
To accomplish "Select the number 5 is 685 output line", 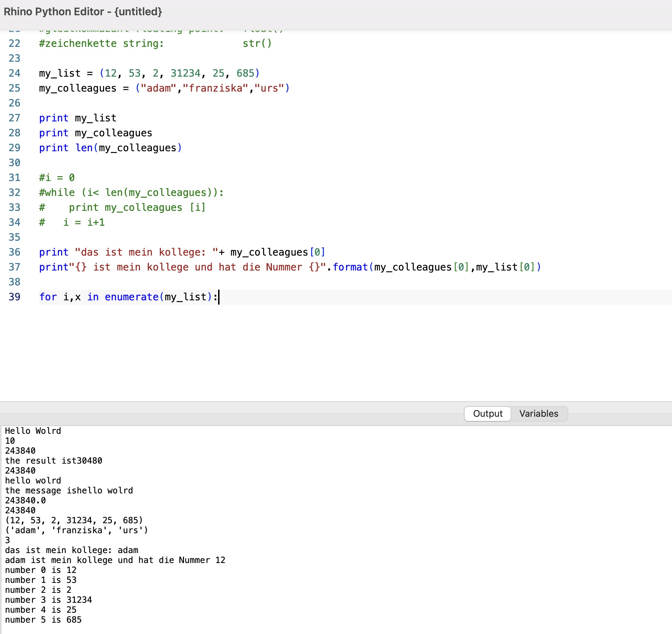I will point(43,619).
